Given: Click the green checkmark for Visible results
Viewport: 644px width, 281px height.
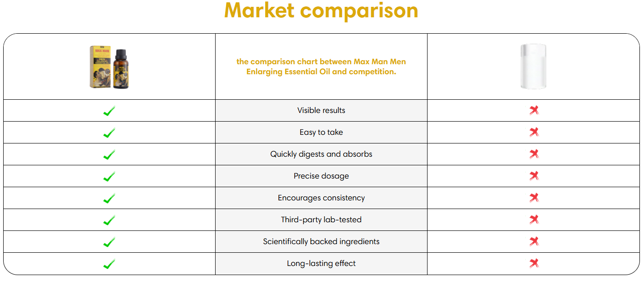Looking at the screenshot, I should coord(109,111).
